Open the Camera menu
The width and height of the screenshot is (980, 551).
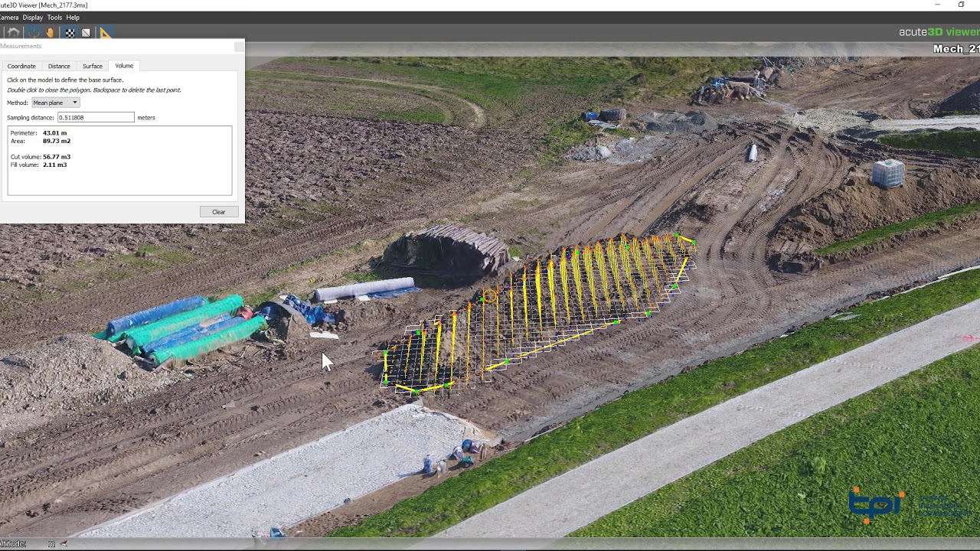point(8,17)
